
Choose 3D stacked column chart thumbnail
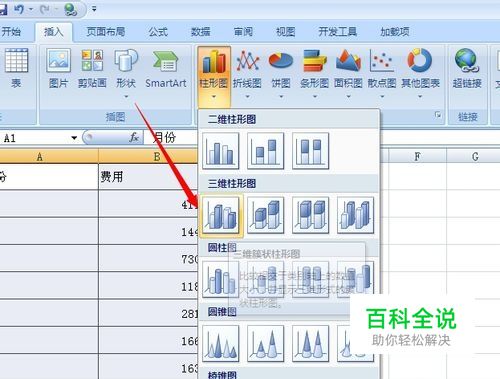(265, 215)
